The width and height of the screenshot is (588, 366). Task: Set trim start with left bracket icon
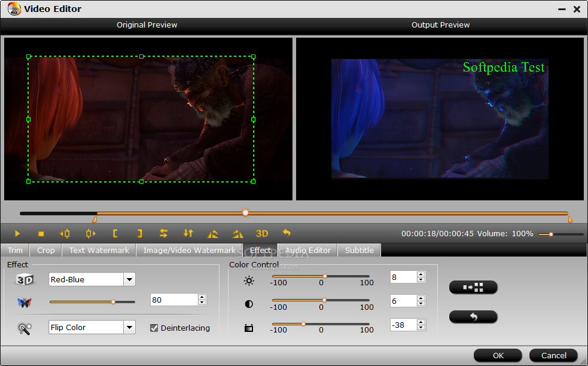click(115, 234)
